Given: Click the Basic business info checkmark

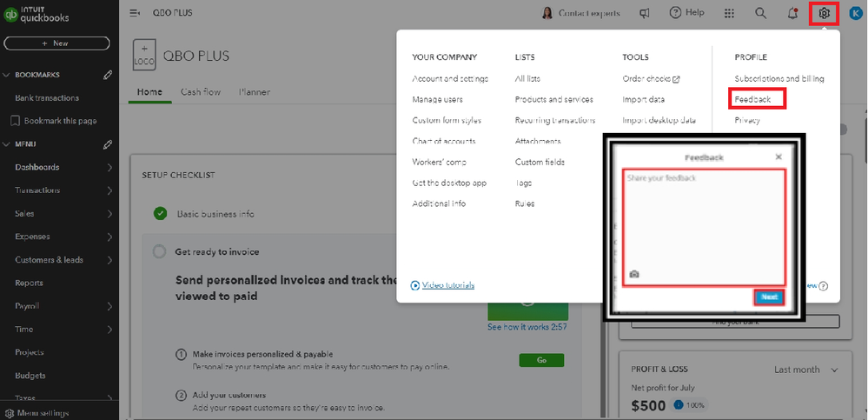Looking at the screenshot, I should coord(161,213).
